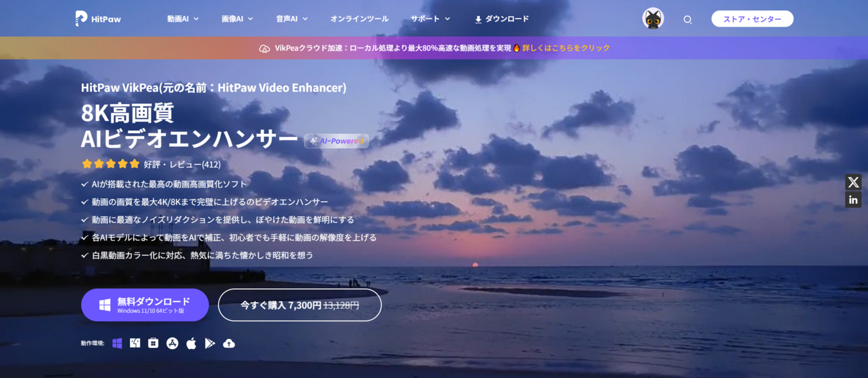
Task: Open site search magnifier icon
Action: point(687,19)
